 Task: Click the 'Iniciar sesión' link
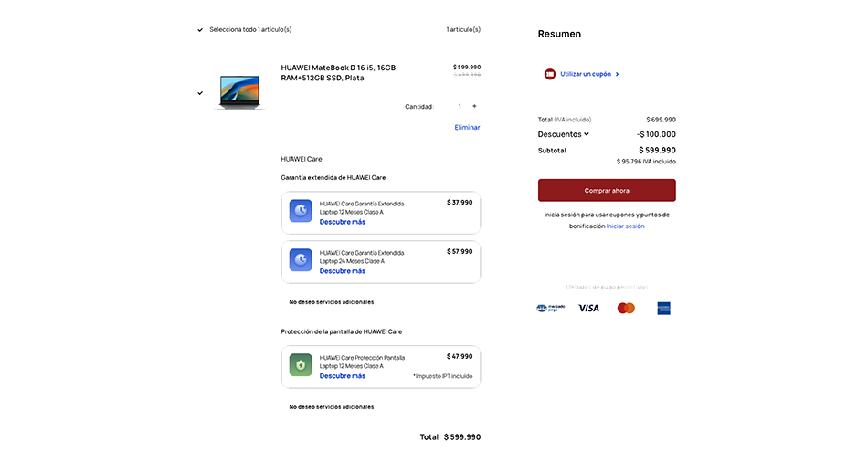pos(625,226)
